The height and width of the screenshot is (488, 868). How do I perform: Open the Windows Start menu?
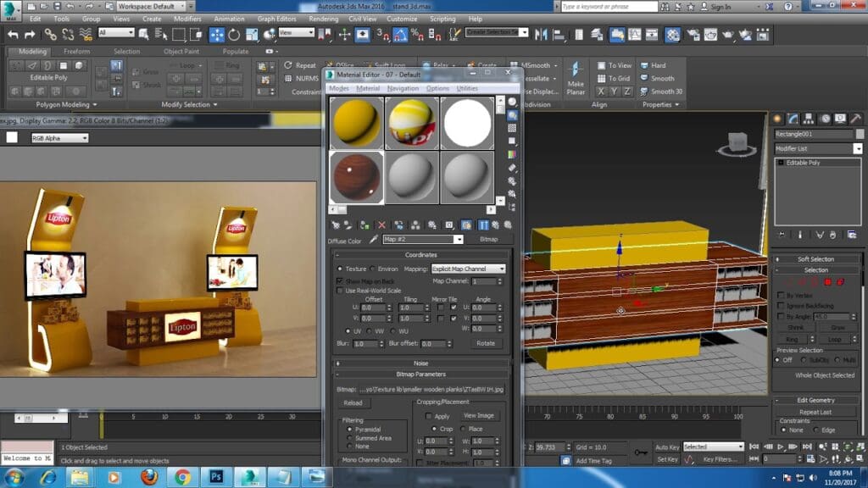click(x=14, y=477)
